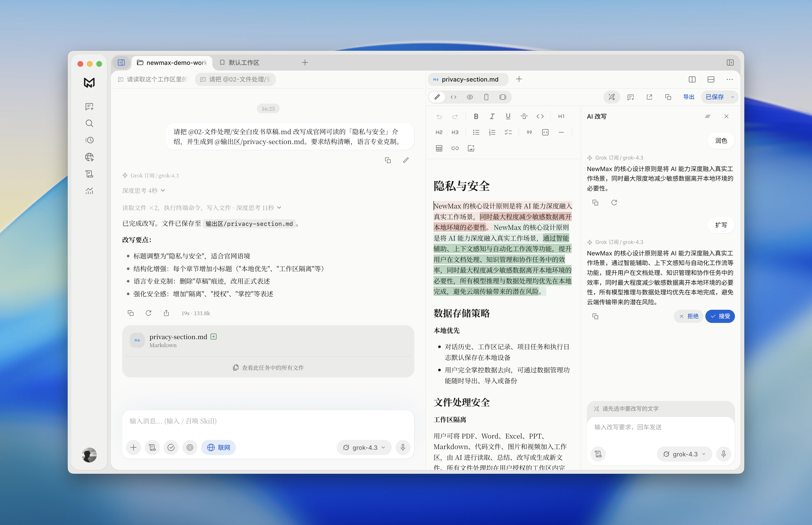
Task: Insert a table
Action: 439,148
